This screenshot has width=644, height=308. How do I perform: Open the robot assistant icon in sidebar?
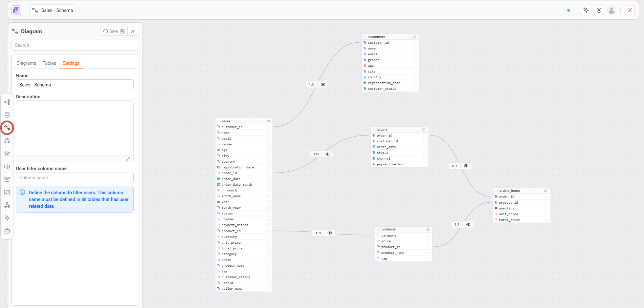click(7, 231)
